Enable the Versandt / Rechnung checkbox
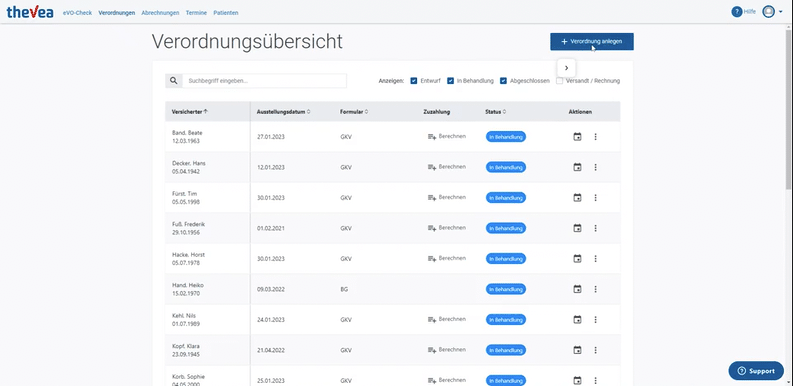Viewport: 793px width, 386px height. pos(559,80)
